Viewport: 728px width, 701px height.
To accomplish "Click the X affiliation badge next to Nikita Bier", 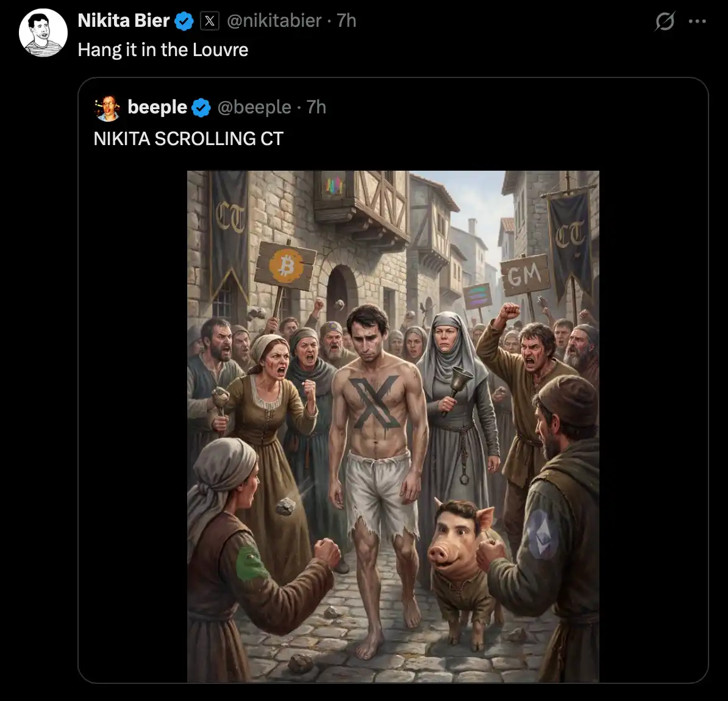I will click(x=209, y=21).
